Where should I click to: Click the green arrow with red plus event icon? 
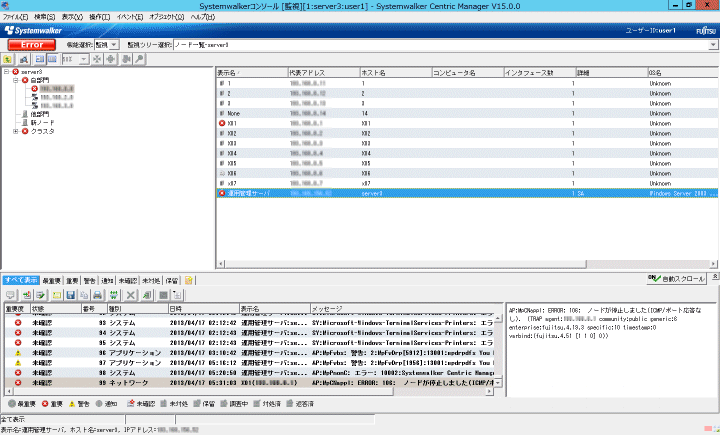27,295
